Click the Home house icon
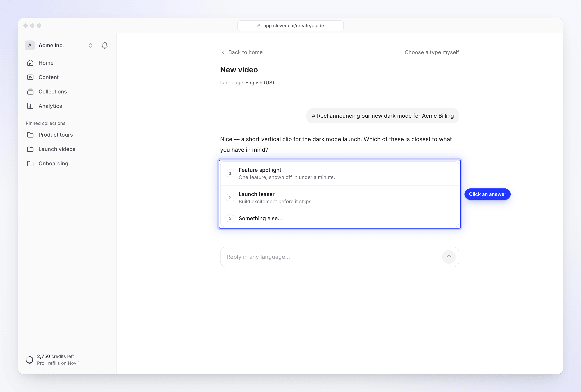 tap(30, 63)
